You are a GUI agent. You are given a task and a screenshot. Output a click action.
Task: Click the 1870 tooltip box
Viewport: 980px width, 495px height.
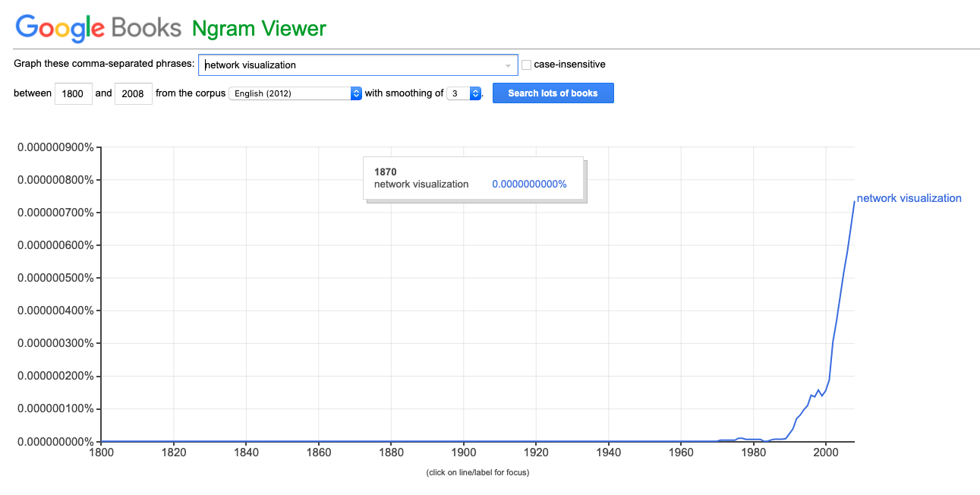point(473,178)
